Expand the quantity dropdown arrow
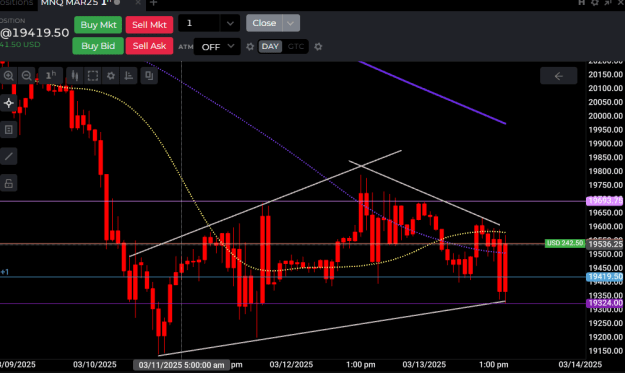 (x=230, y=24)
